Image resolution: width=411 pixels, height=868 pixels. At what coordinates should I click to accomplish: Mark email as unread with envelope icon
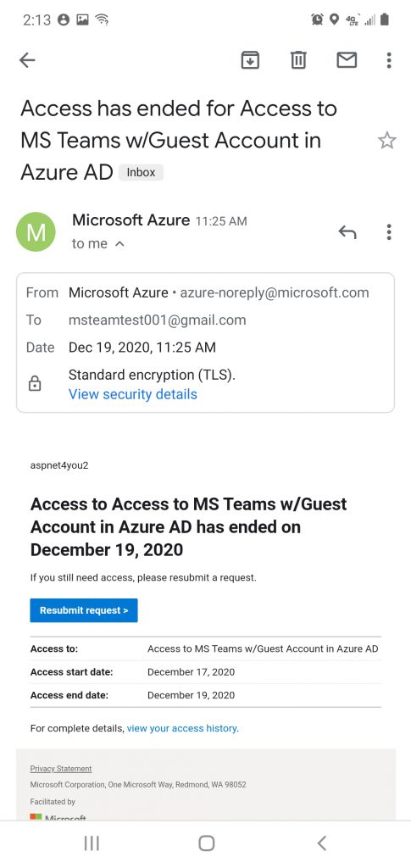(347, 60)
